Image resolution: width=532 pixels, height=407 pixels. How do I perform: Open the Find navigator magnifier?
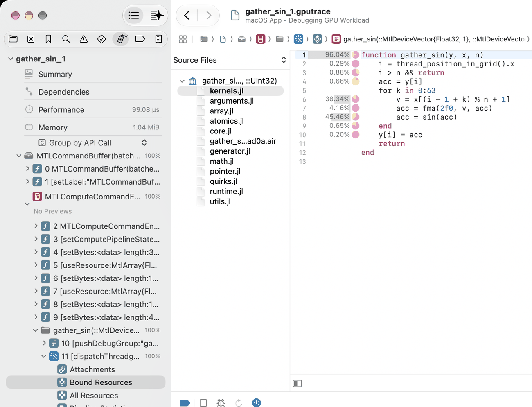pos(66,39)
